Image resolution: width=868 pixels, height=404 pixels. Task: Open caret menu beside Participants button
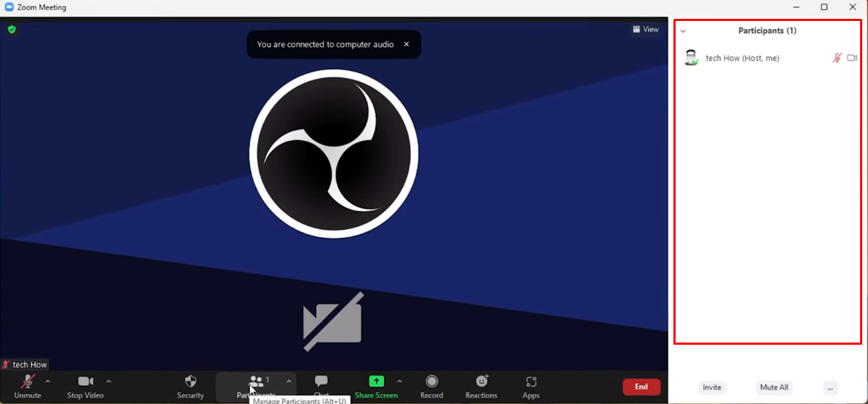click(289, 381)
